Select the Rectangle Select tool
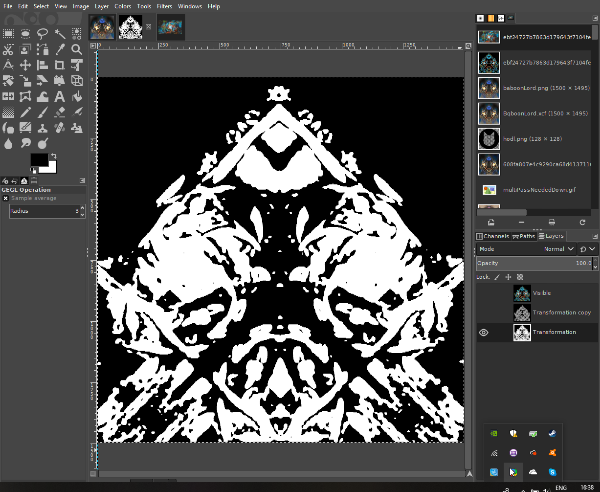The width and height of the screenshot is (600, 492). click(8, 34)
